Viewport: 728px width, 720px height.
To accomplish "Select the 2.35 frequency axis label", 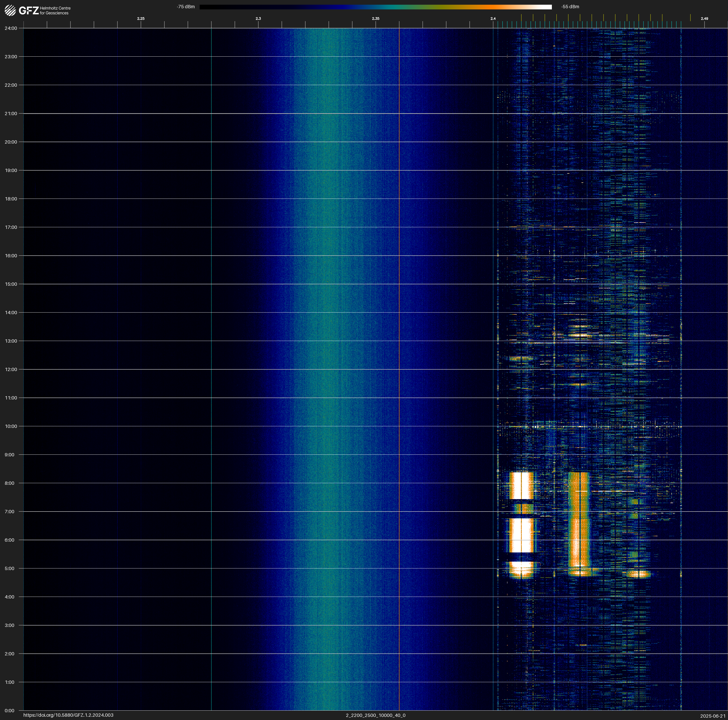I will click(375, 19).
